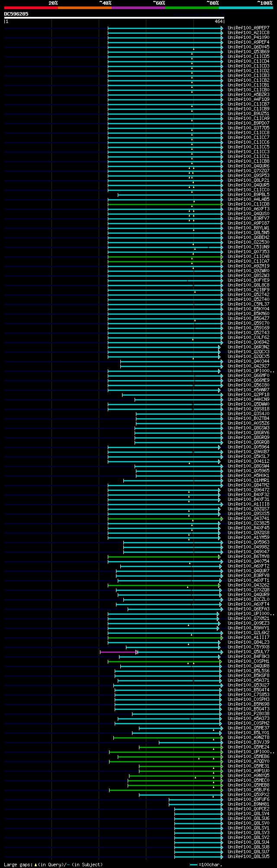Open hit UniRef100_Q6DV45
Image resolution: width=277 pixels, height=868 pixels.
tap(248, 47)
